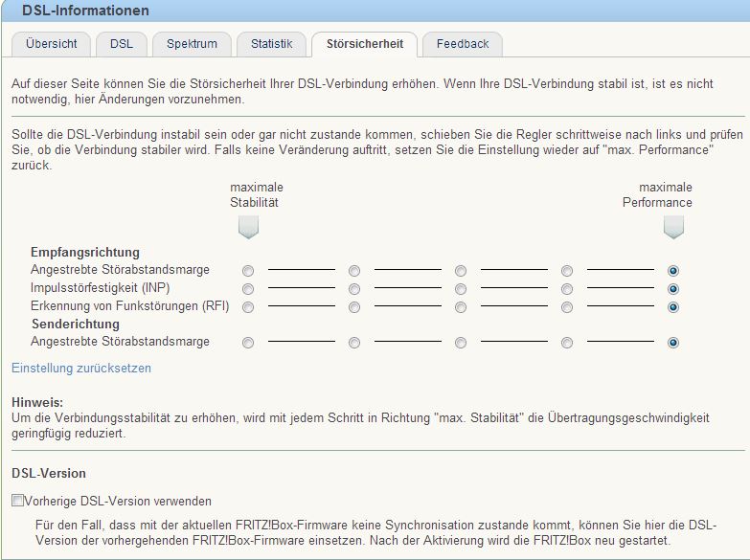This screenshot has width=750, height=560.
Task: Select middle step for Empfangsrichtung Störabstandsmarge
Action: (461, 271)
